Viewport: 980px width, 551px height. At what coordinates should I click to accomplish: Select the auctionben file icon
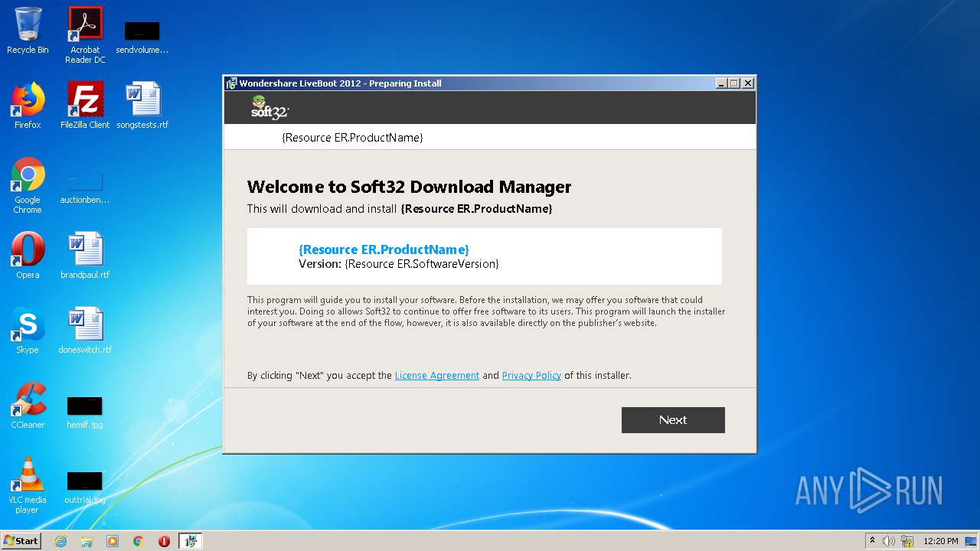pos(85,187)
